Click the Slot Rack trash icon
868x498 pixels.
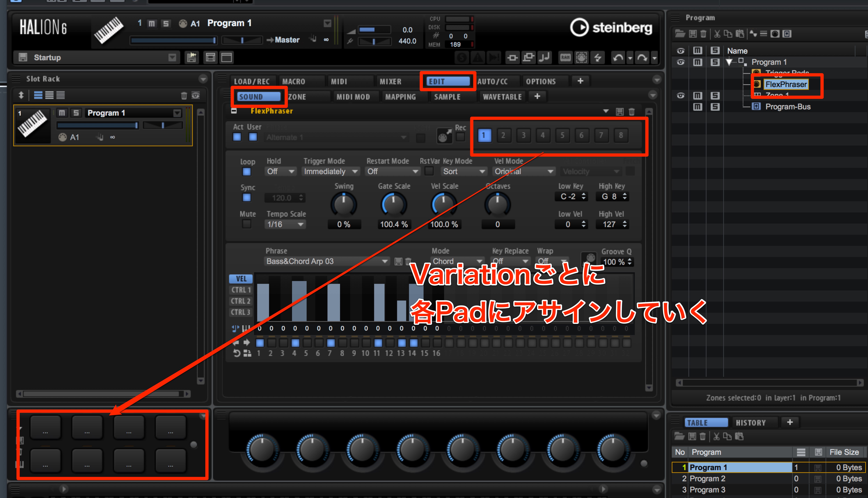(184, 95)
